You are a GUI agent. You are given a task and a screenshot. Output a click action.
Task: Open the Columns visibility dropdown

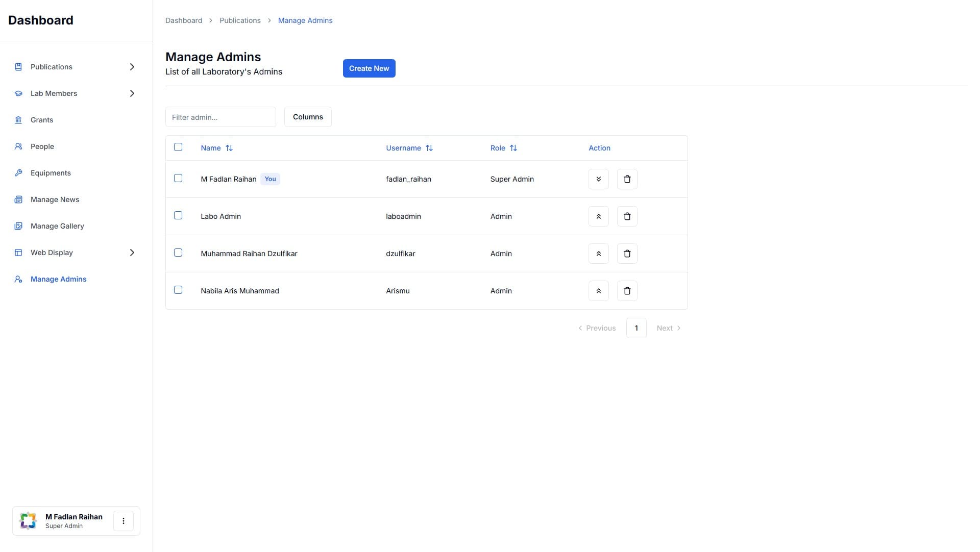tap(308, 117)
